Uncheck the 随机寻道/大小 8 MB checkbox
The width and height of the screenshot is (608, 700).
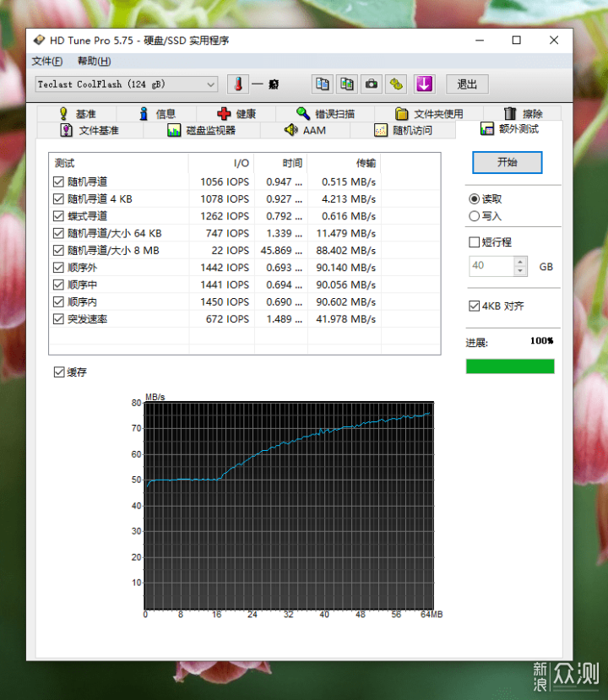(58, 251)
